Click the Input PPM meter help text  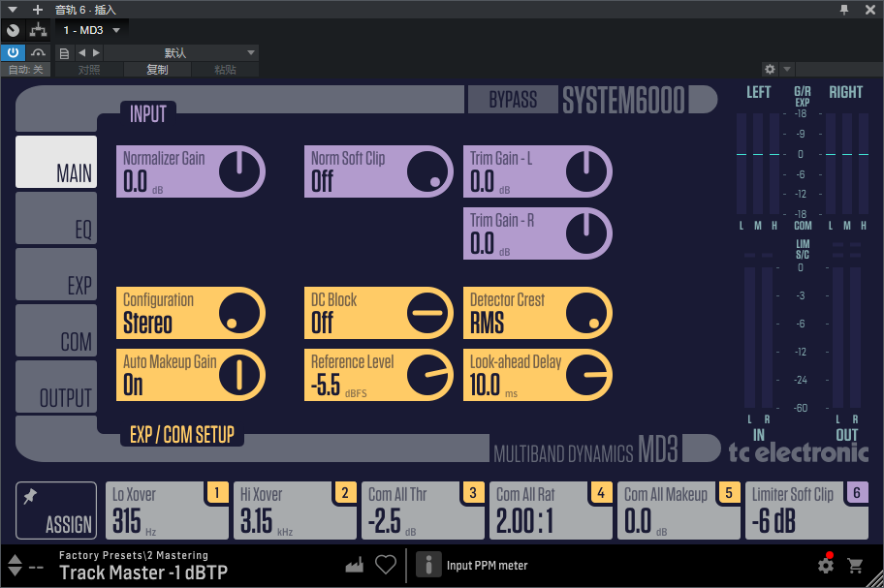click(488, 566)
